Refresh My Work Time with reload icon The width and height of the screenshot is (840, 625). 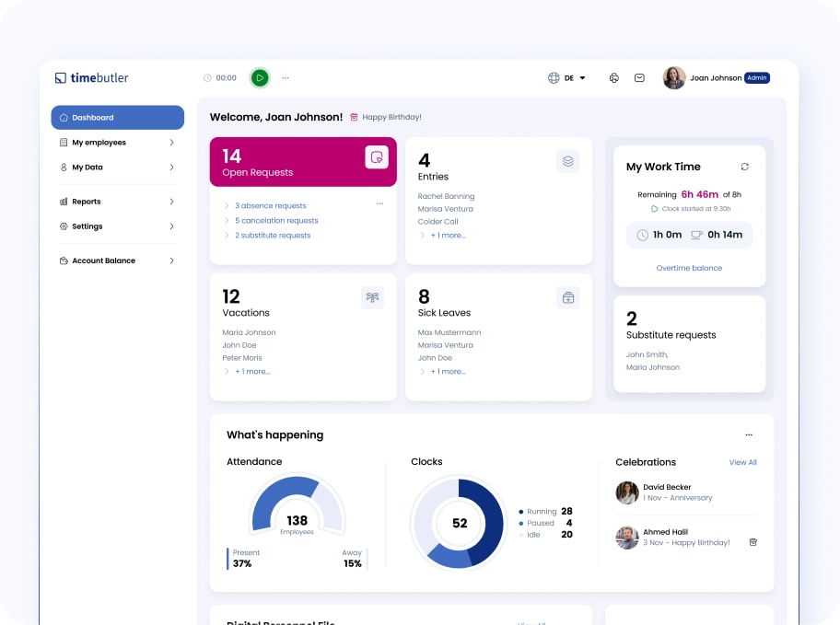tap(744, 167)
